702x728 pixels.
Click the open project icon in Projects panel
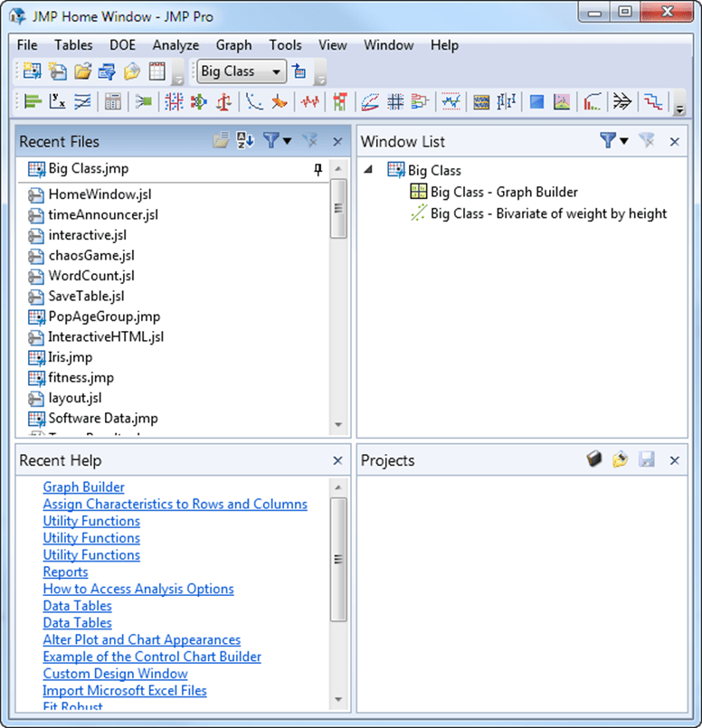coord(620,459)
